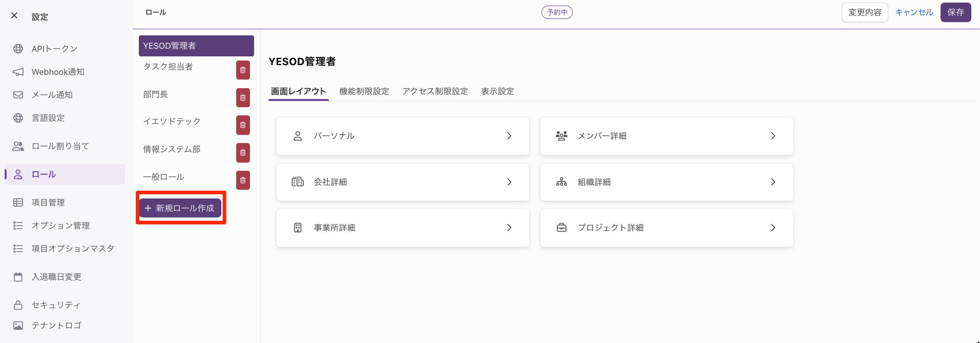Screen dimensions: 980x343
Task: Delete 情報システム部 role with trash icon
Action: click(x=243, y=153)
